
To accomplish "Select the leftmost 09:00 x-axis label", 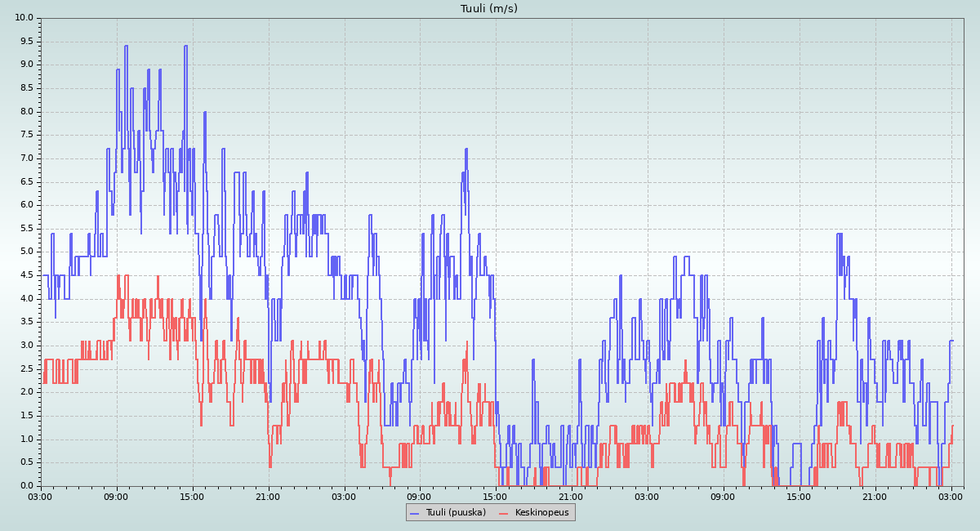I will click(x=117, y=496).
